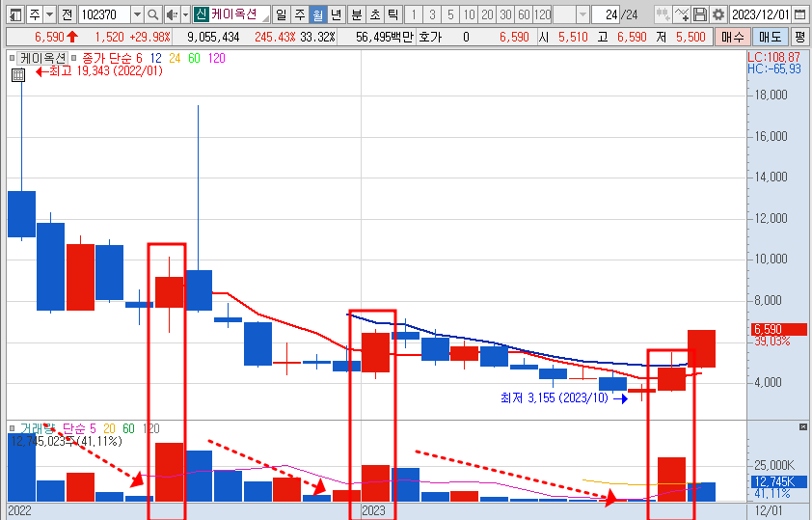The height and width of the screenshot is (520, 812).
Task: Click the change rate +29.98% value
Action: (150, 37)
